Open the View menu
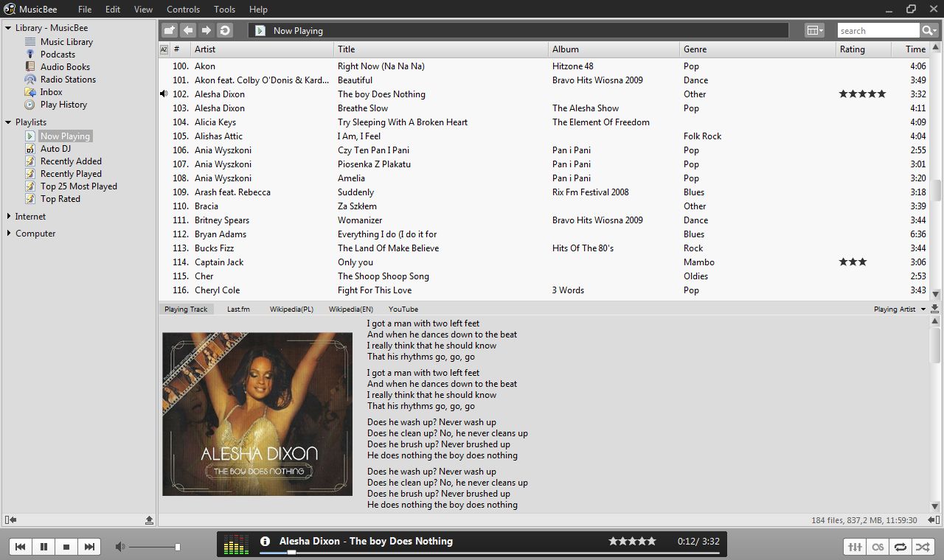This screenshot has height=560, width=944. point(144,10)
